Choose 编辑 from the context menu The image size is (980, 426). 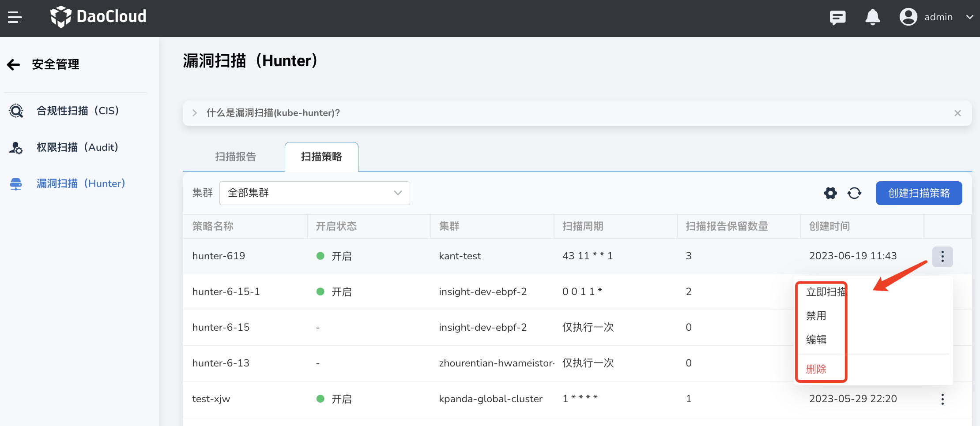(816, 340)
